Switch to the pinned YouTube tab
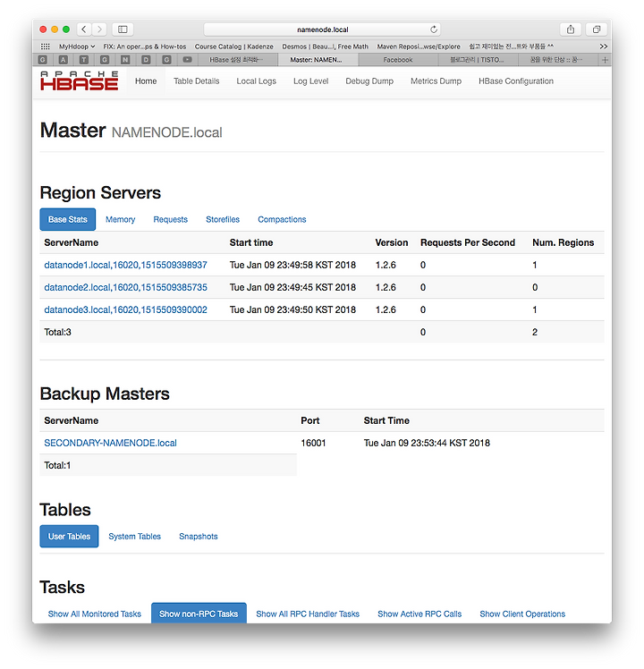644x669 pixels. [187, 60]
